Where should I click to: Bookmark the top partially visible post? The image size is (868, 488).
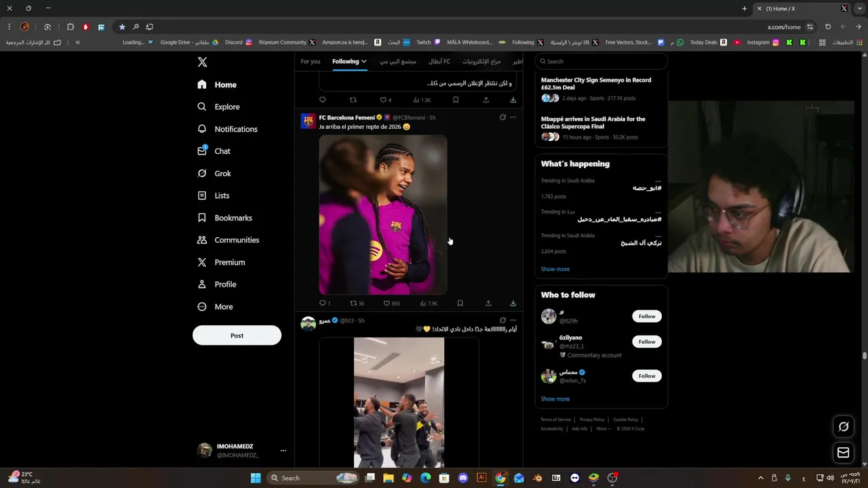click(455, 100)
